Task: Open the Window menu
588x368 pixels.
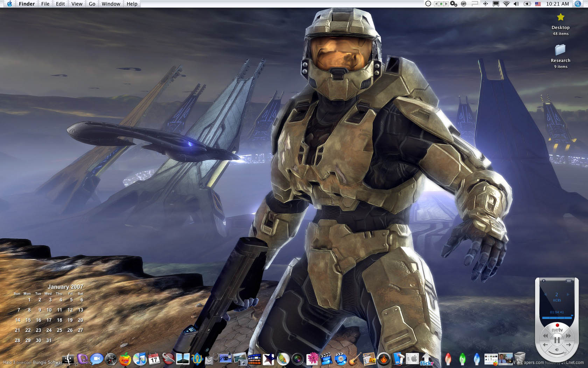Action: (x=111, y=4)
